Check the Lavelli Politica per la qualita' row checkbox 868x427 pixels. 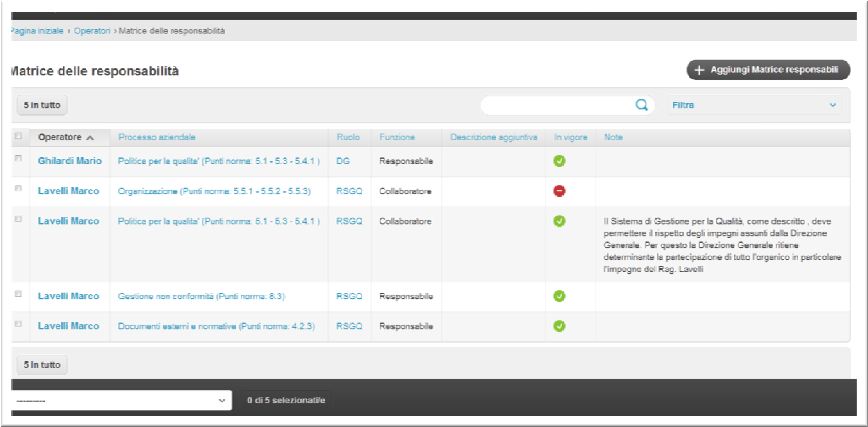tap(18, 218)
